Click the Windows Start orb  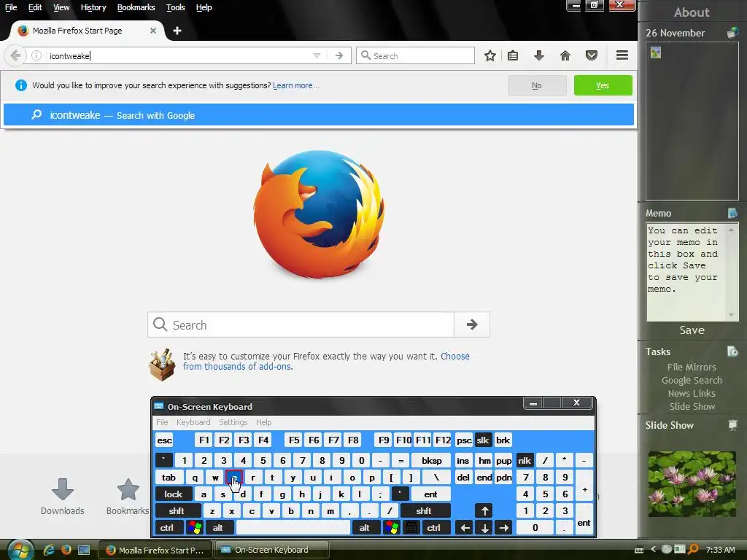(x=20, y=550)
